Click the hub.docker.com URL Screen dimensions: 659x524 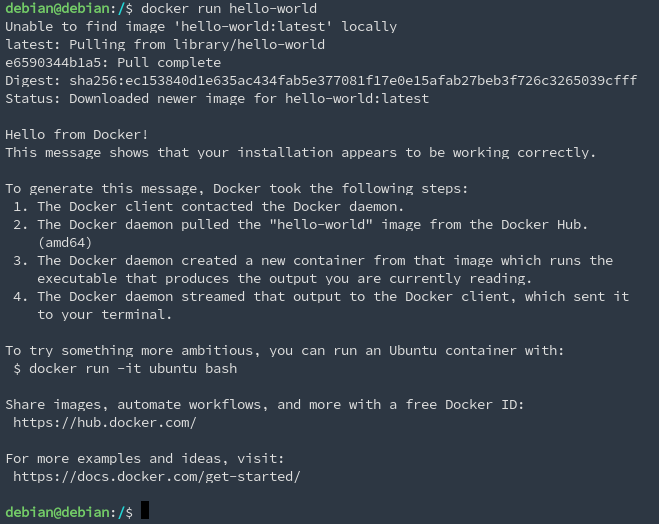pos(105,423)
